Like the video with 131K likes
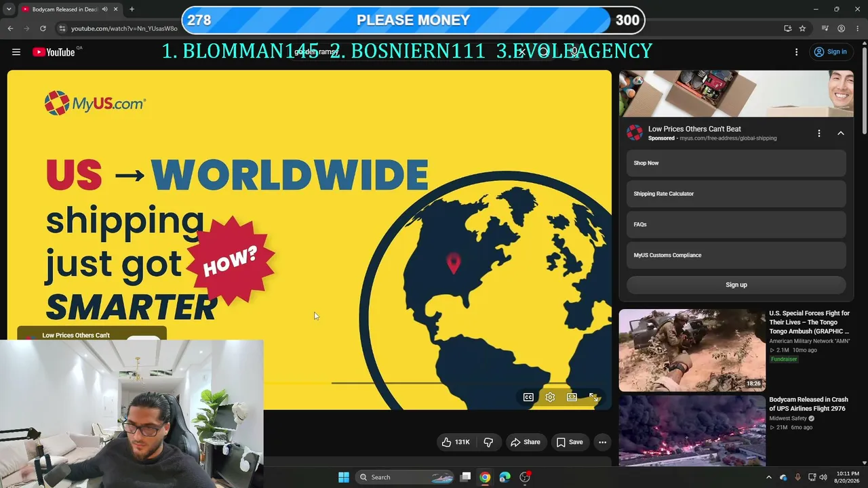Viewport: 868px width, 488px height. point(456,442)
